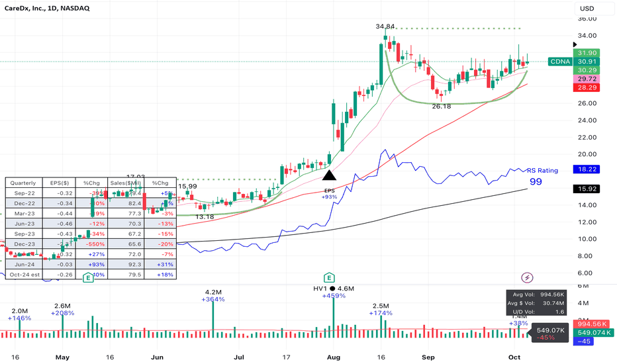
Task: Click the -550% EPS change cell
Action: 95,244
